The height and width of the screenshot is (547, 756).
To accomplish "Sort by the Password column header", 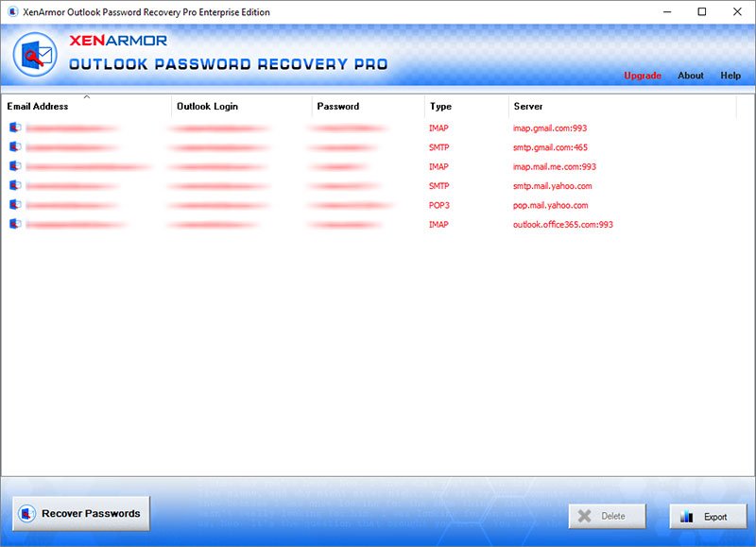I will [x=337, y=107].
